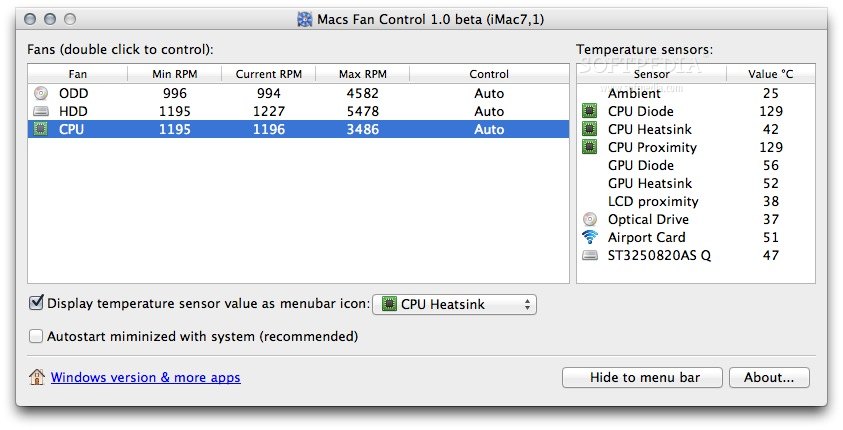Click HDD Max RPM value 5478
Viewport: 843px width, 430px height.
363,111
